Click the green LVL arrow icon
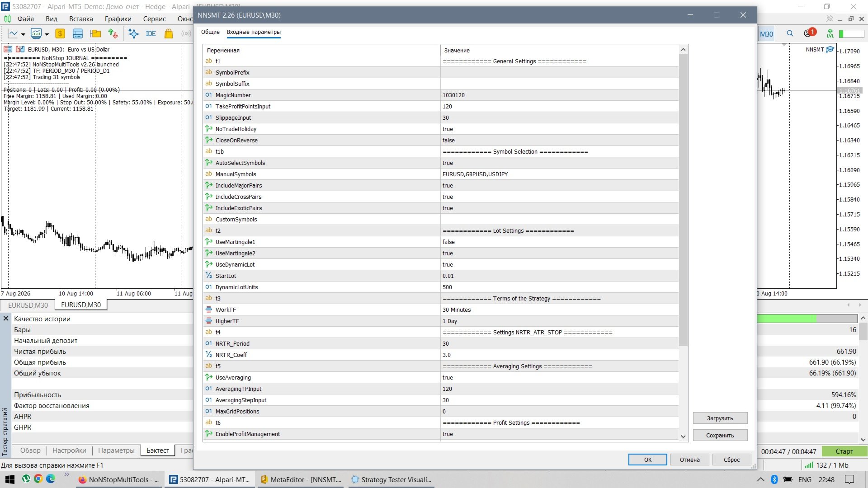 (830, 34)
